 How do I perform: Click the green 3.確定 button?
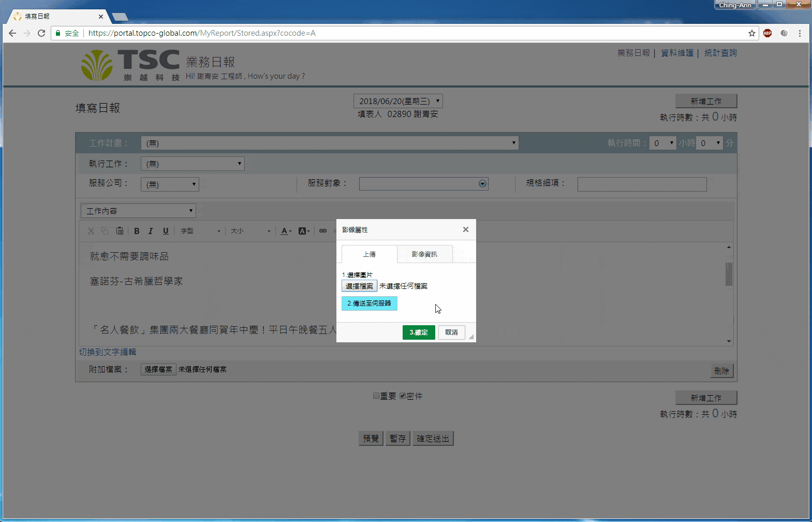(419, 332)
